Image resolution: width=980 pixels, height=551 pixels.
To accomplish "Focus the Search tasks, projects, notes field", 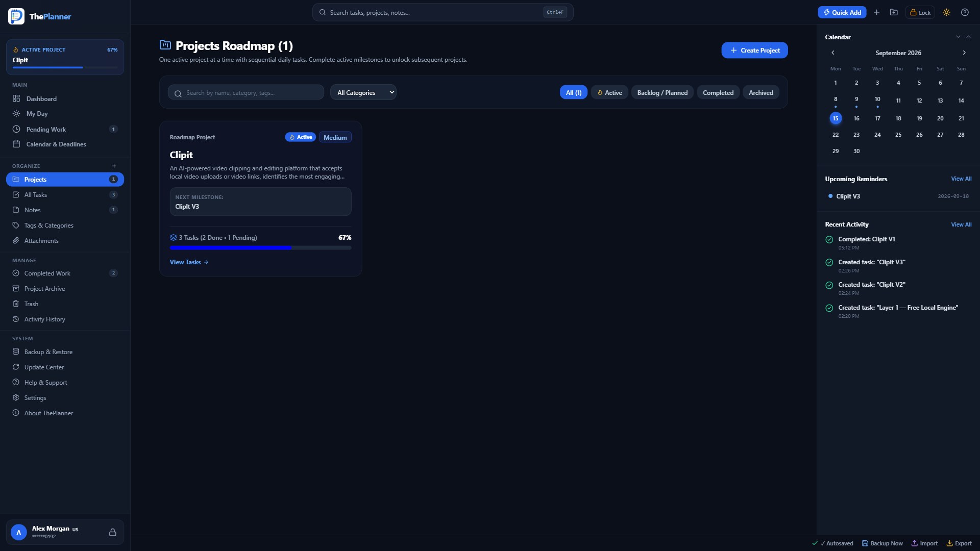I will 443,12.
